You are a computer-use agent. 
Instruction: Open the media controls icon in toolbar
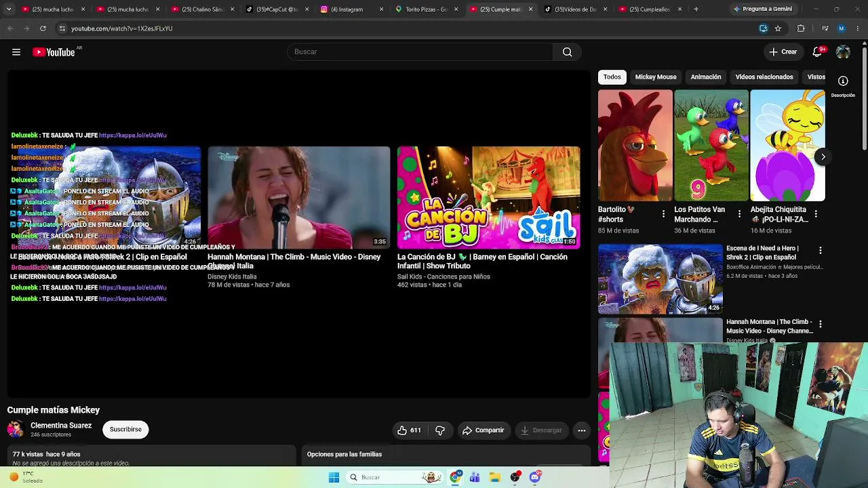(x=825, y=28)
